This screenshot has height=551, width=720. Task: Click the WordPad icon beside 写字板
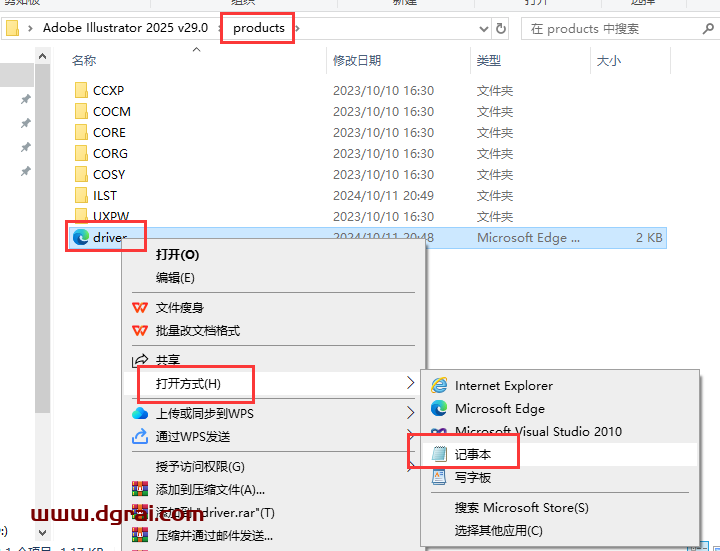click(439, 477)
